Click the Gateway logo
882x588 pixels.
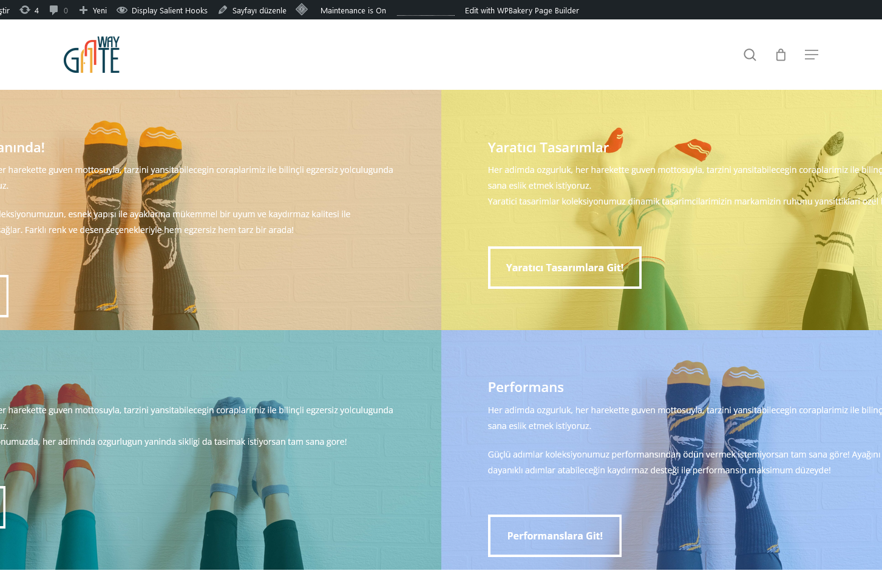pyautogui.click(x=92, y=55)
